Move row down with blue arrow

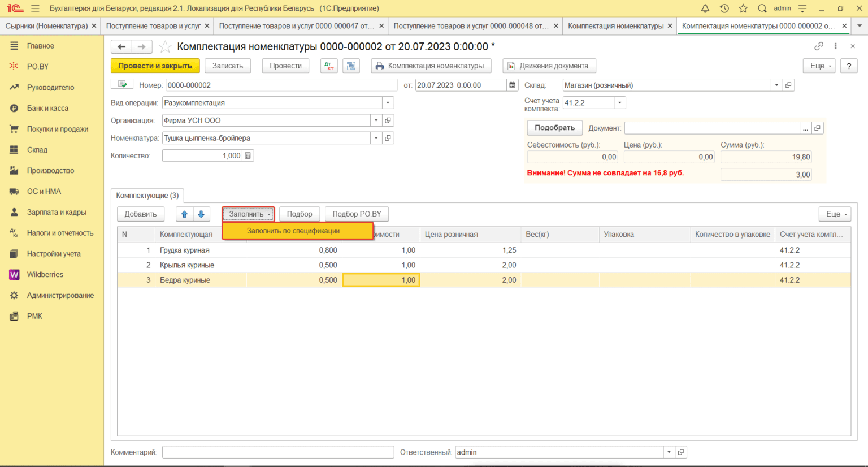(x=201, y=214)
